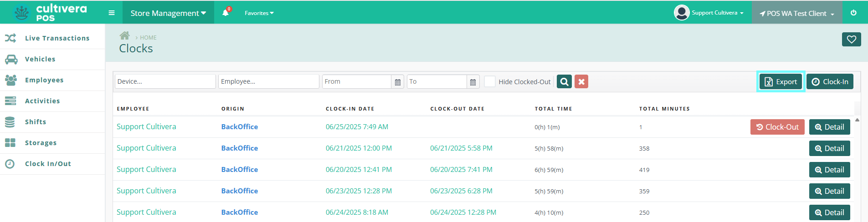Click clock-out date 06/24/2025 12:28 PM
Screen dimensions: 868x222
click(463, 212)
